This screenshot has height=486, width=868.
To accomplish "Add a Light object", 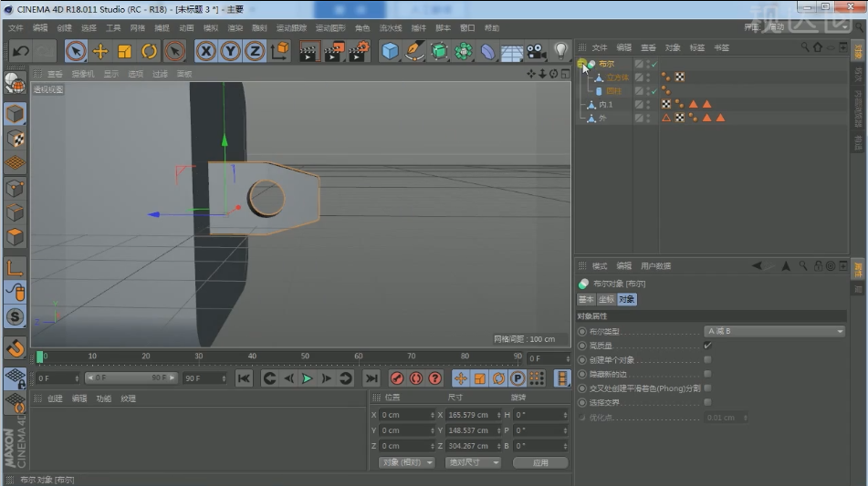I will (560, 51).
